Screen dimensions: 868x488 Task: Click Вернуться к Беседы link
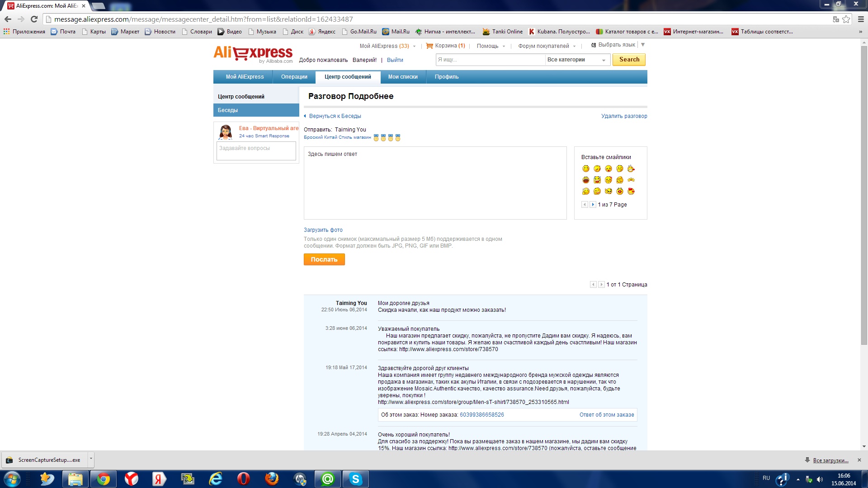coord(335,116)
